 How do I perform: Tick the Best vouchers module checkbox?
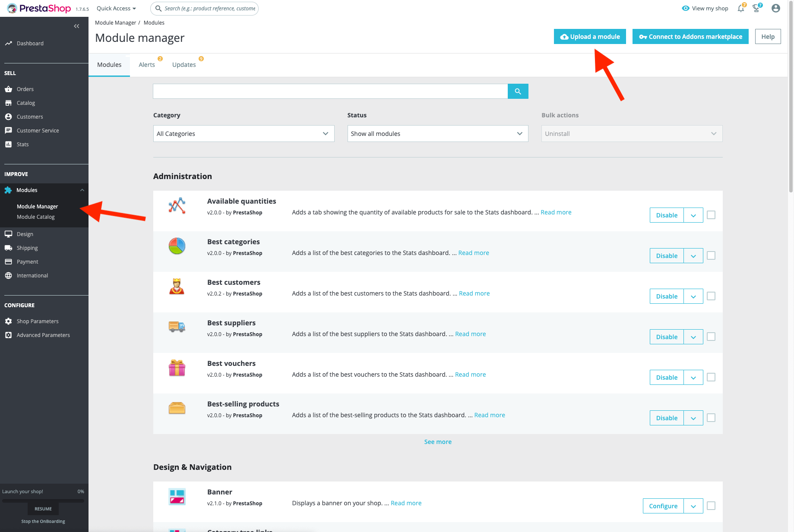point(711,377)
